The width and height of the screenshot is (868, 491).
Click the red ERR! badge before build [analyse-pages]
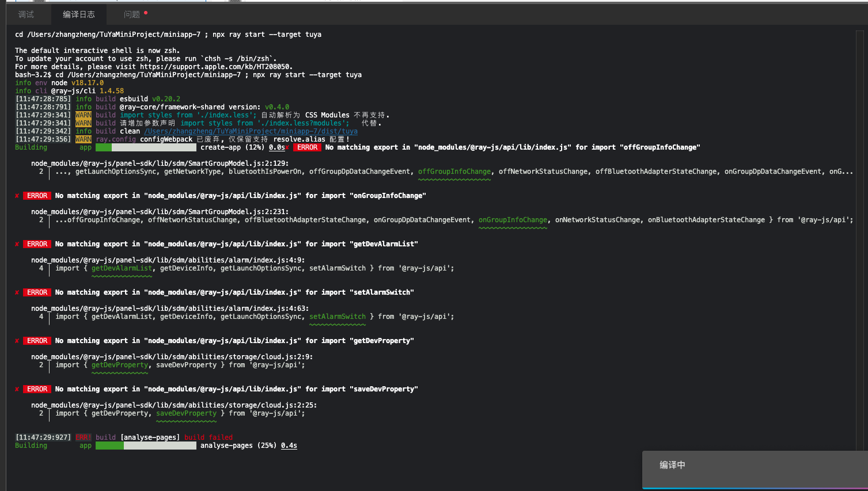(x=84, y=437)
